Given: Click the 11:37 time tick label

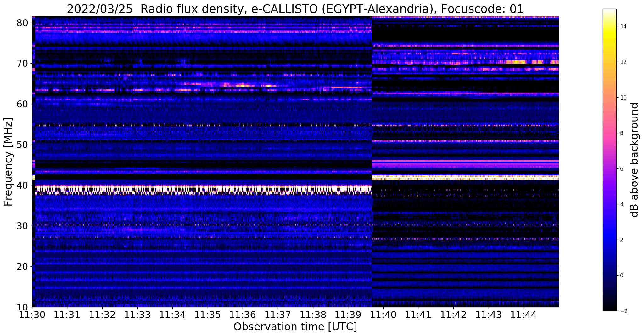Looking at the screenshot, I should coord(278,315).
